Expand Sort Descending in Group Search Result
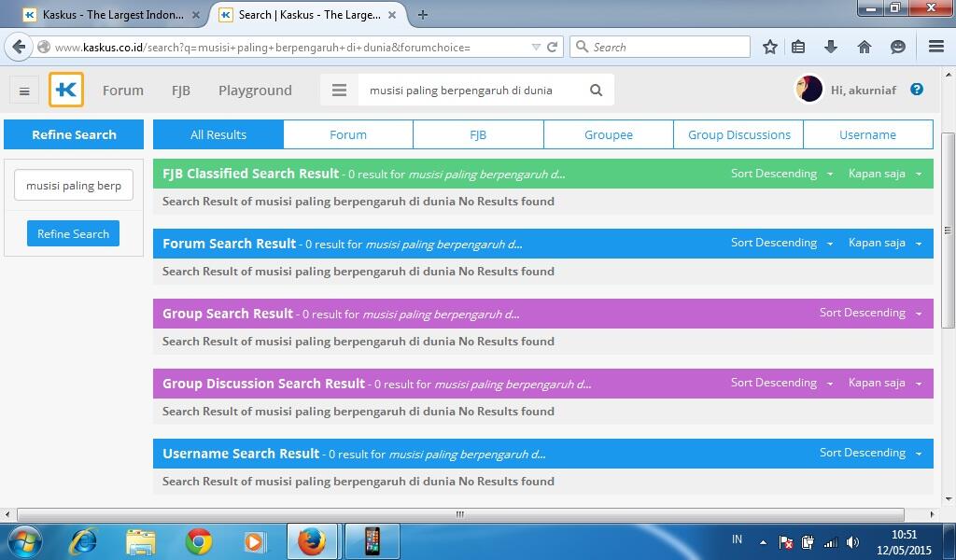The width and height of the screenshot is (956, 560). 870,313
